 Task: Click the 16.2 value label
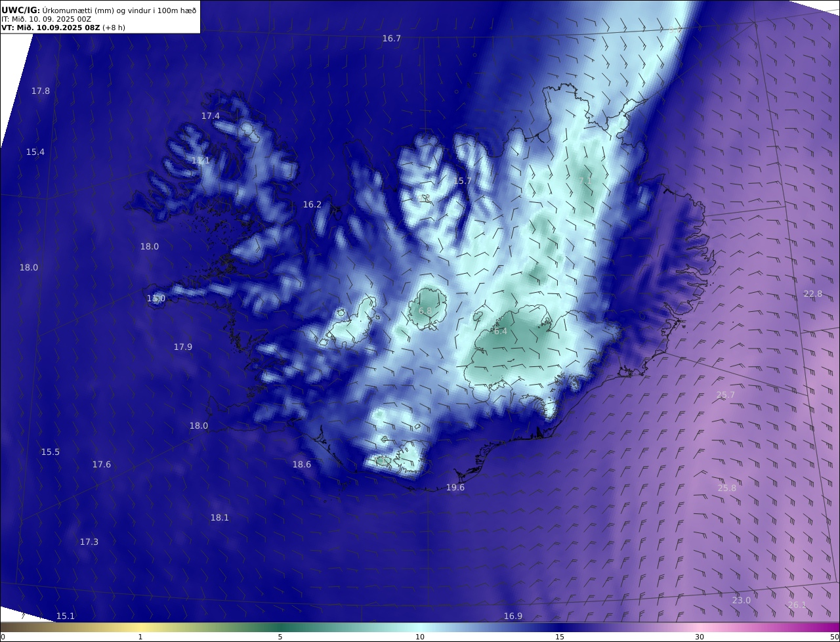pyautogui.click(x=312, y=205)
